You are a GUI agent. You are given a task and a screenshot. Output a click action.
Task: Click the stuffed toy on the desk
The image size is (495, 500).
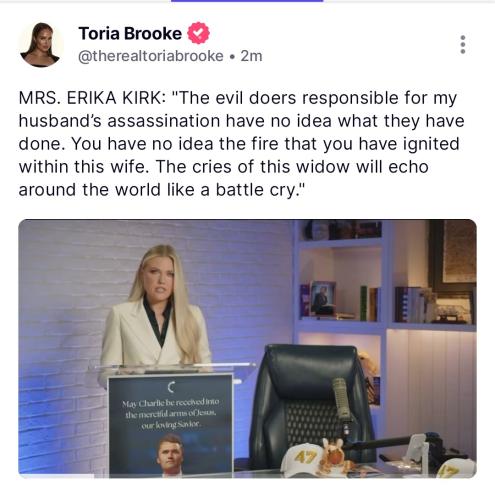pos(335,458)
